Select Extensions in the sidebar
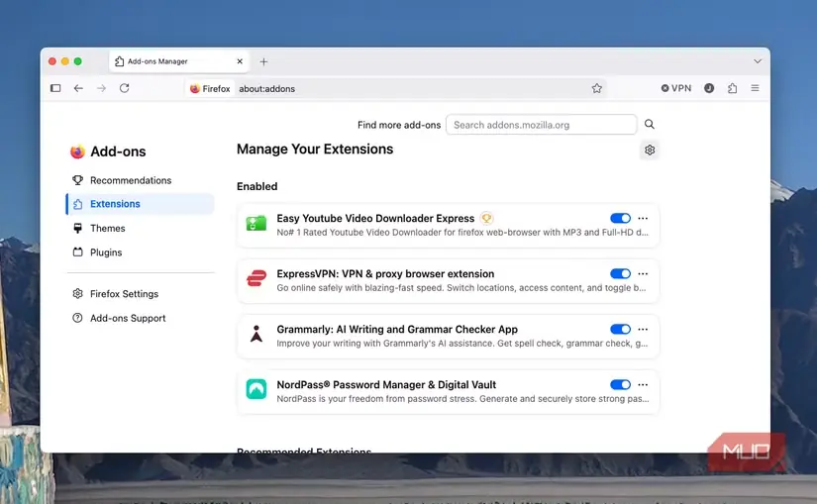817x504 pixels. tap(141, 204)
